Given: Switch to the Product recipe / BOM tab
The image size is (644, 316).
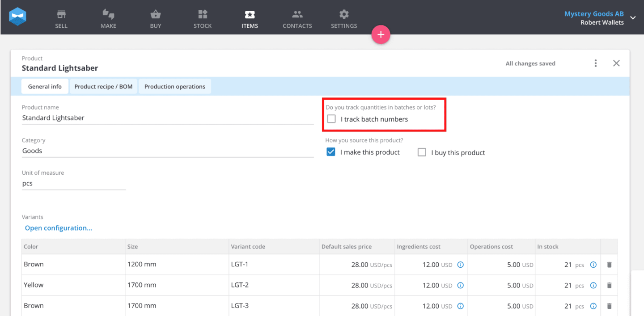Looking at the screenshot, I should click(103, 86).
